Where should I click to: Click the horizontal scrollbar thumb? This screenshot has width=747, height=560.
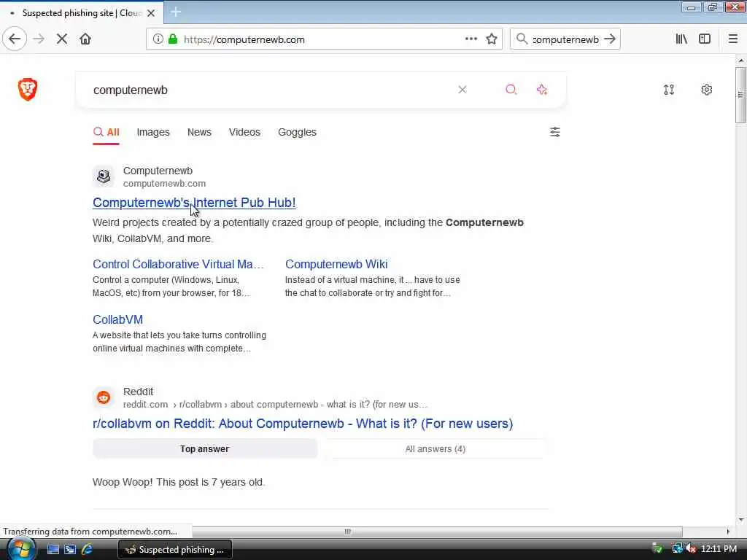(347, 532)
